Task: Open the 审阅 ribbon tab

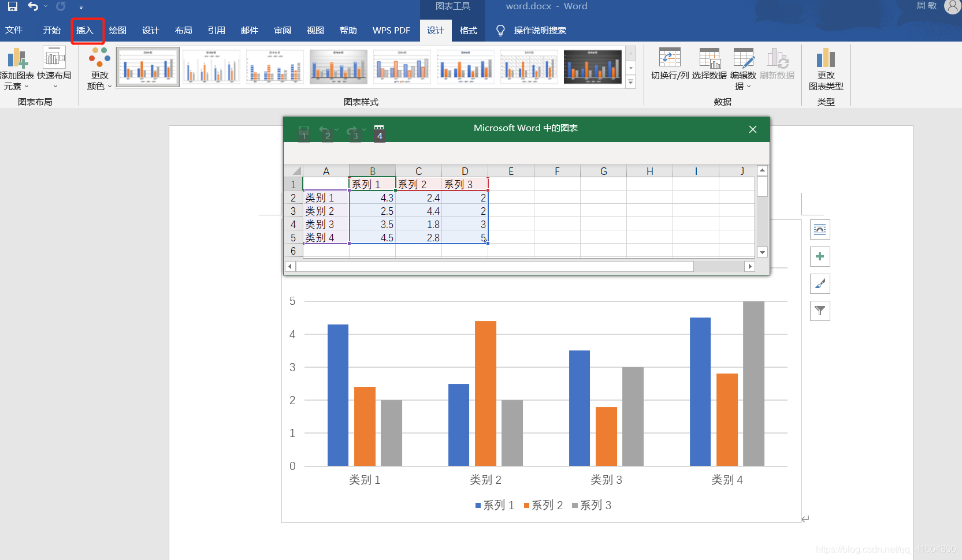Action: click(x=282, y=30)
